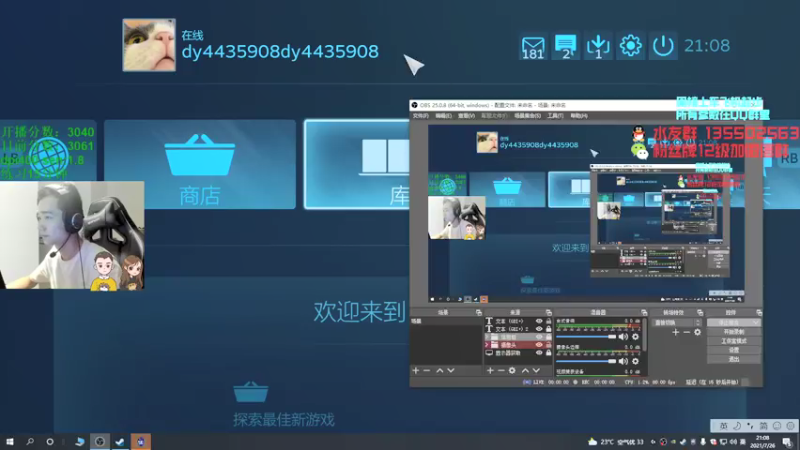Screen dimensions: 800x450
Task: Click the OBS 退出 exit button
Action: 734,359
